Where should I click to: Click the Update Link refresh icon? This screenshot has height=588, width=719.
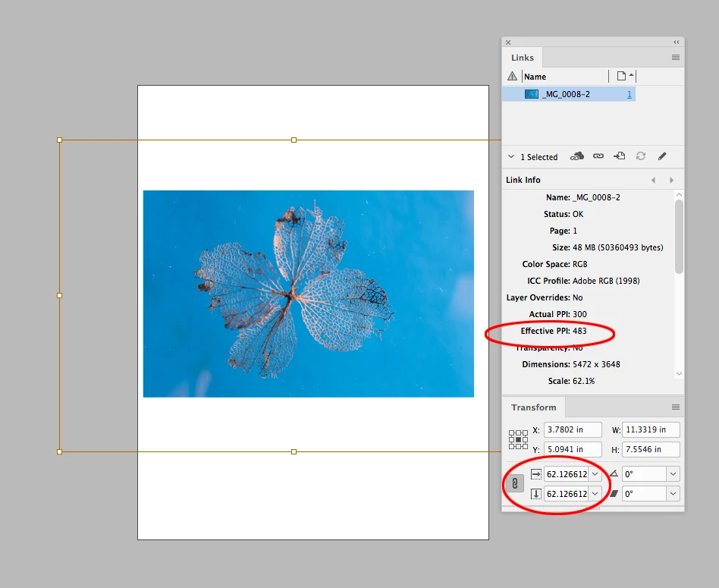coord(641,156)
